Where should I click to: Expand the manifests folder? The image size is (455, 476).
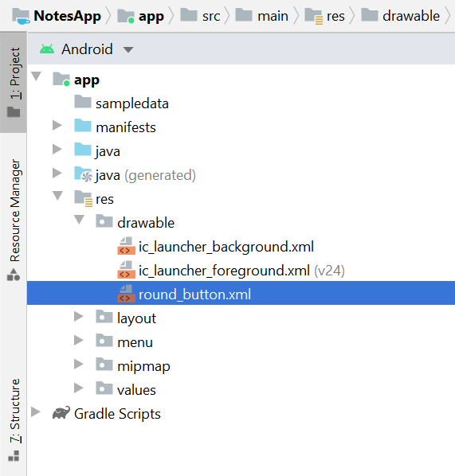click(x=57, y=126)
